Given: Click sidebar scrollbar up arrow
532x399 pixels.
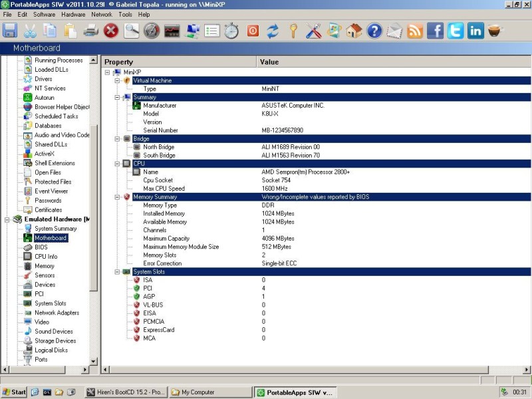Looking at the screenshot, I should click(93, 60).
